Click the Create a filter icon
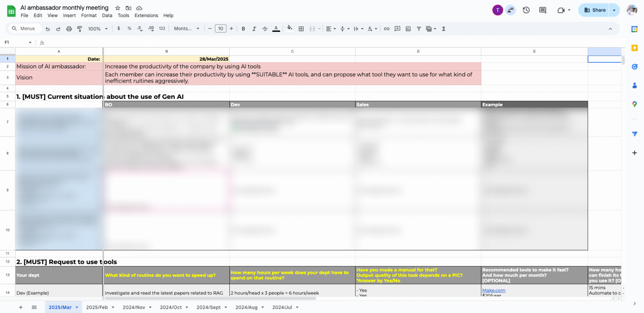The image size is (644, 313). 419,29
